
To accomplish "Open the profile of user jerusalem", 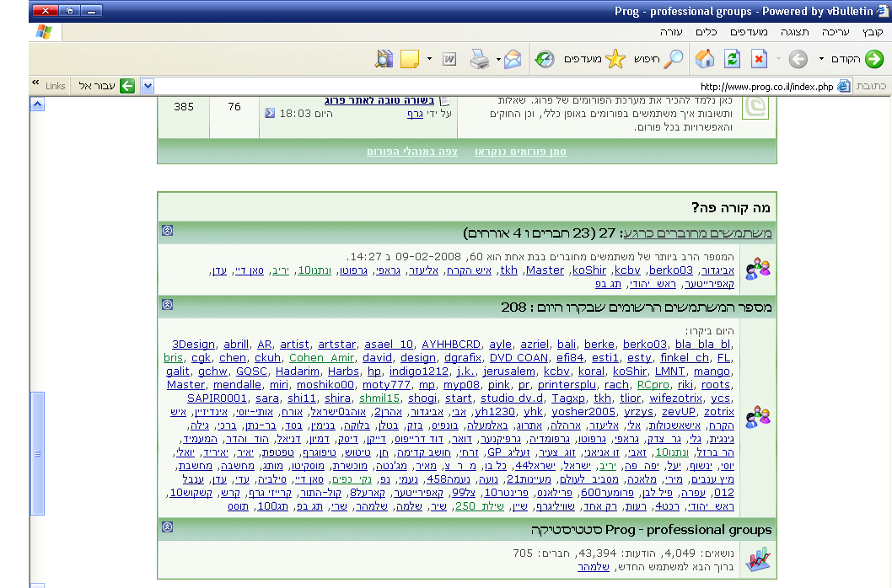I will pyautogui.click(x=508, y=372).
